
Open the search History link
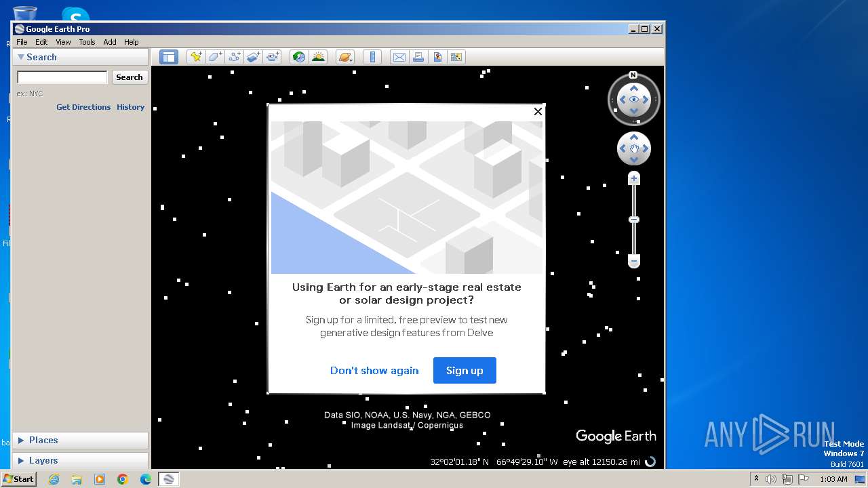pos(130,107)
